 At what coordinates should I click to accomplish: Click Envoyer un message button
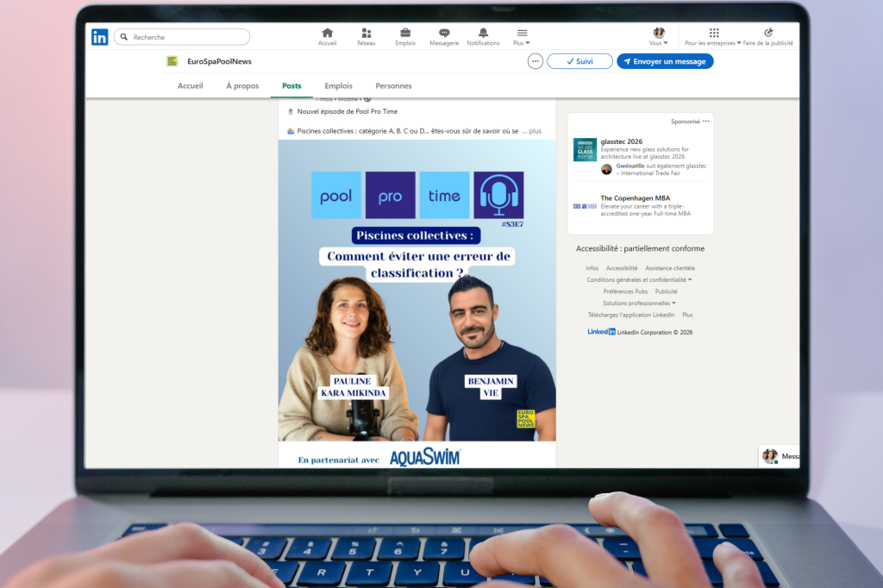coord(665,61)
